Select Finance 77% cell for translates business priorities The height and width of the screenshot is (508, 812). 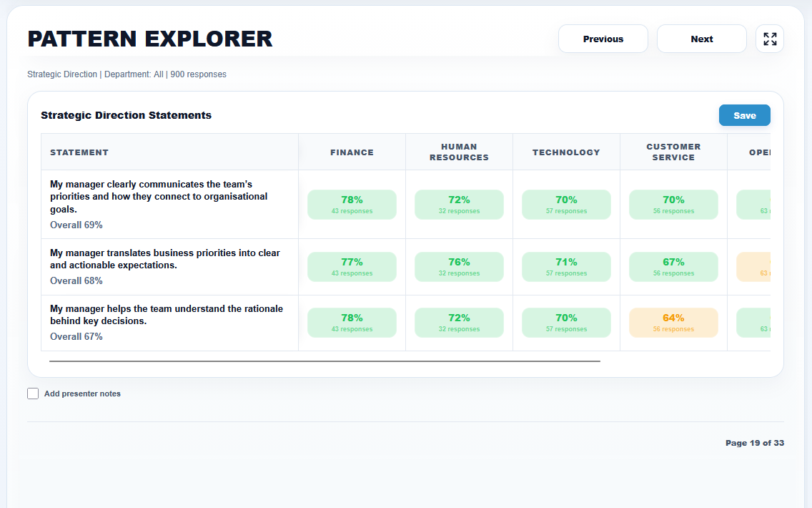pos(352,266)
